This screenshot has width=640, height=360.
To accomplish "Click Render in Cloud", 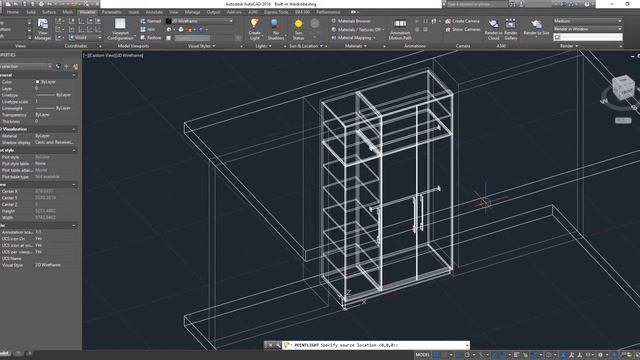I will pos(493,29).
